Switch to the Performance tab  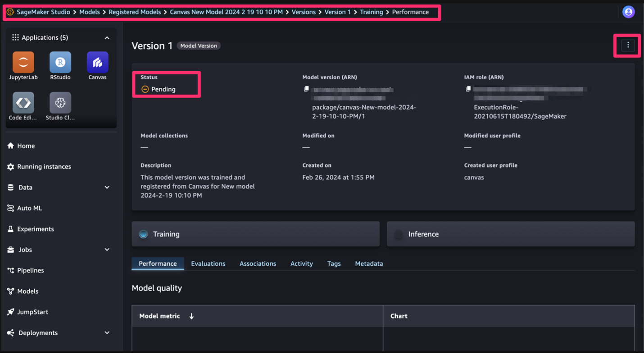coord(158,264)
